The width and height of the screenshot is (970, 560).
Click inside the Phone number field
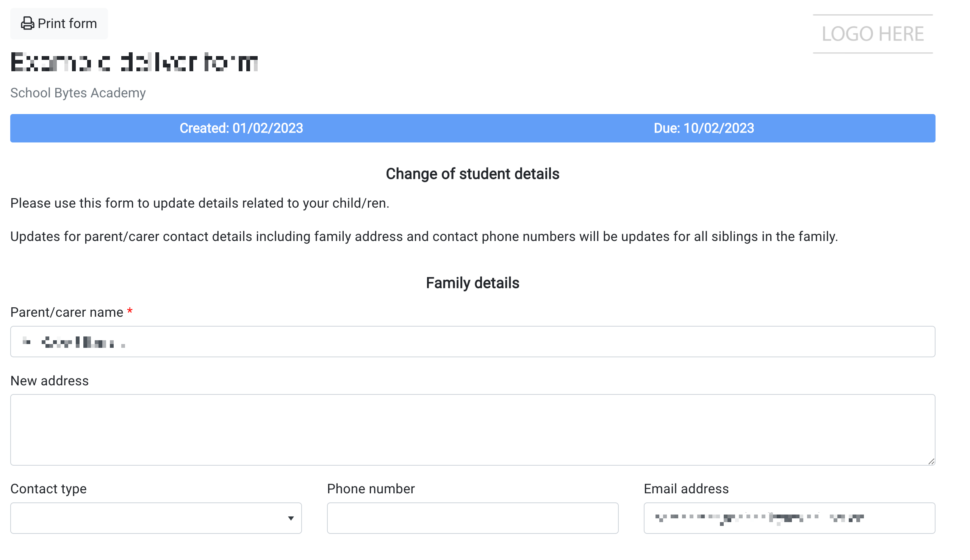(x=473, y=518)
